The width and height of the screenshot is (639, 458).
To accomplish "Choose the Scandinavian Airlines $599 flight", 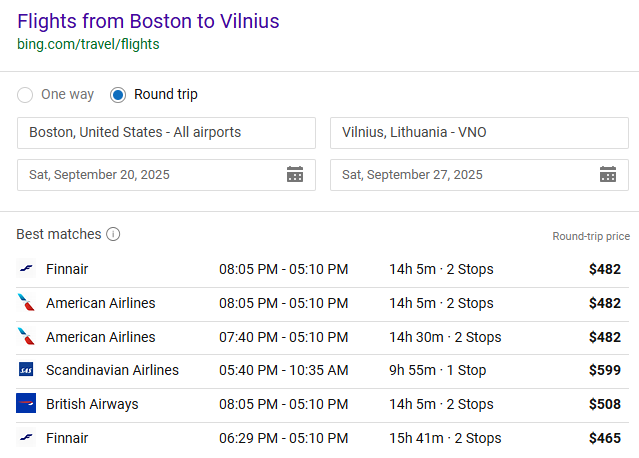I will pos(322,370).
